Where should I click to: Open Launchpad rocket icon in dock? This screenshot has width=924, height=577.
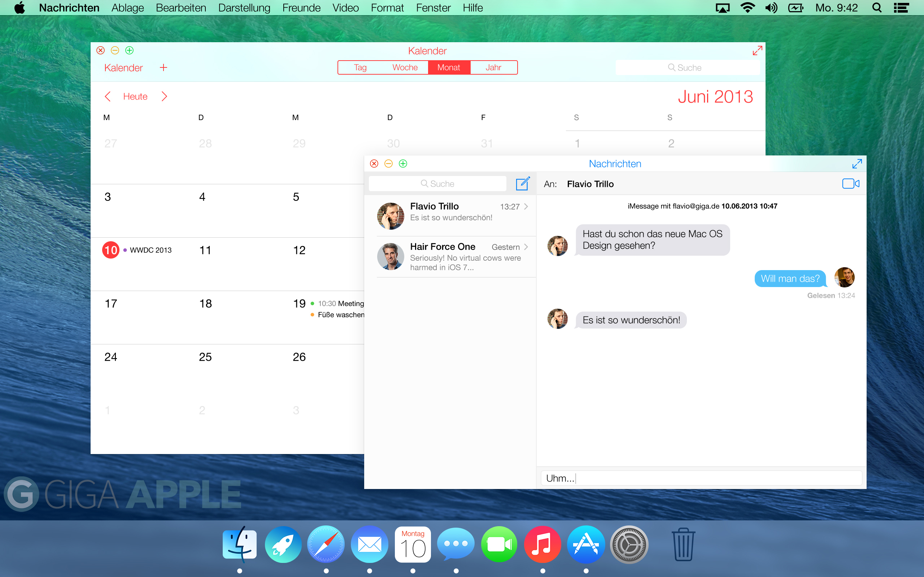283,544
